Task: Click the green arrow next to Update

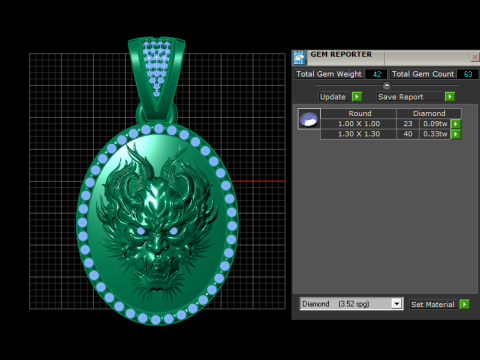Action: pyautogui.click(x=357, y=97)
